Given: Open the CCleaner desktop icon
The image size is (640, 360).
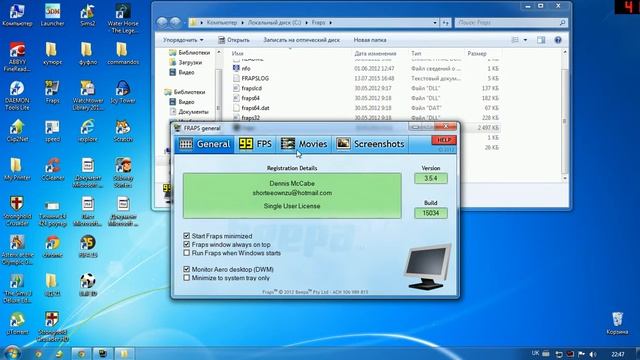Looking at the screenshot, I should click(52, 170).
